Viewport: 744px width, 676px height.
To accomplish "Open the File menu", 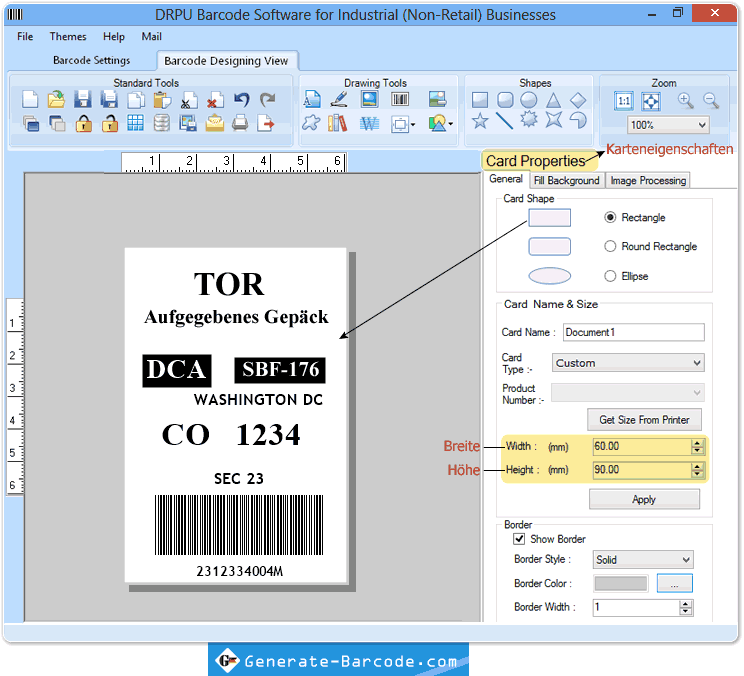I will (x=25, y=37).
